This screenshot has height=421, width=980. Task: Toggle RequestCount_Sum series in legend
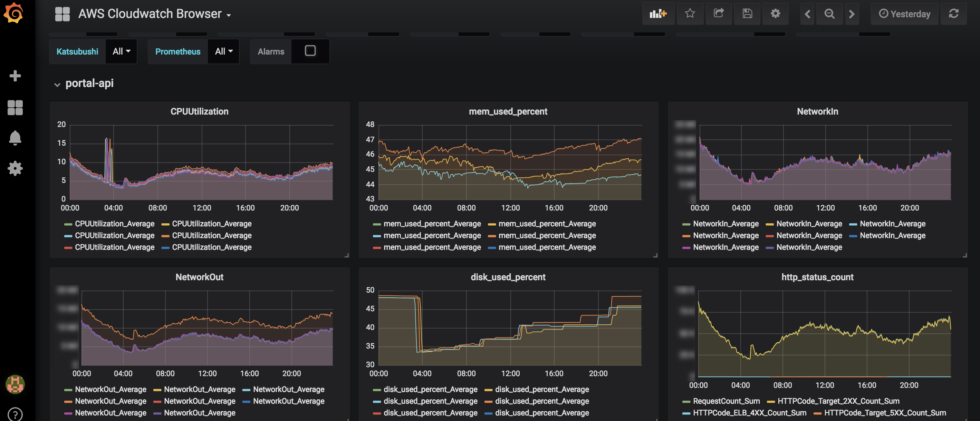[726, 401]
